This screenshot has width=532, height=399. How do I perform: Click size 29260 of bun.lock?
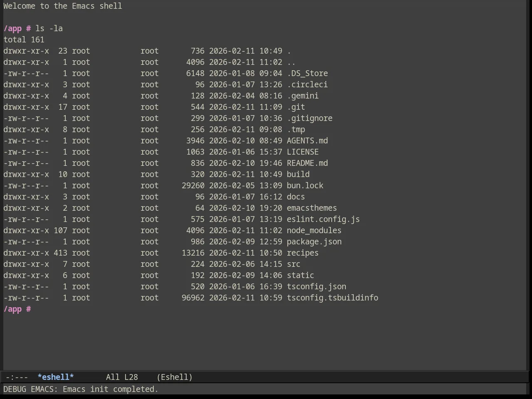(193, 186)
